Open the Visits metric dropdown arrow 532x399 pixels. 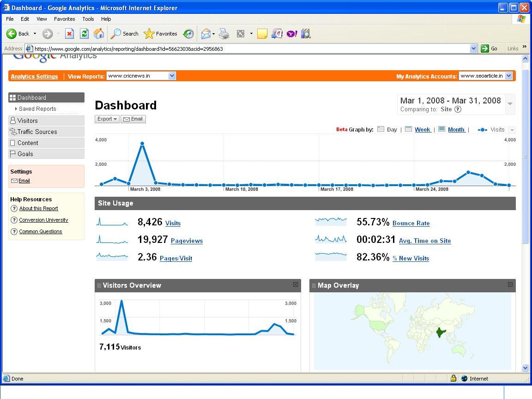512,130
